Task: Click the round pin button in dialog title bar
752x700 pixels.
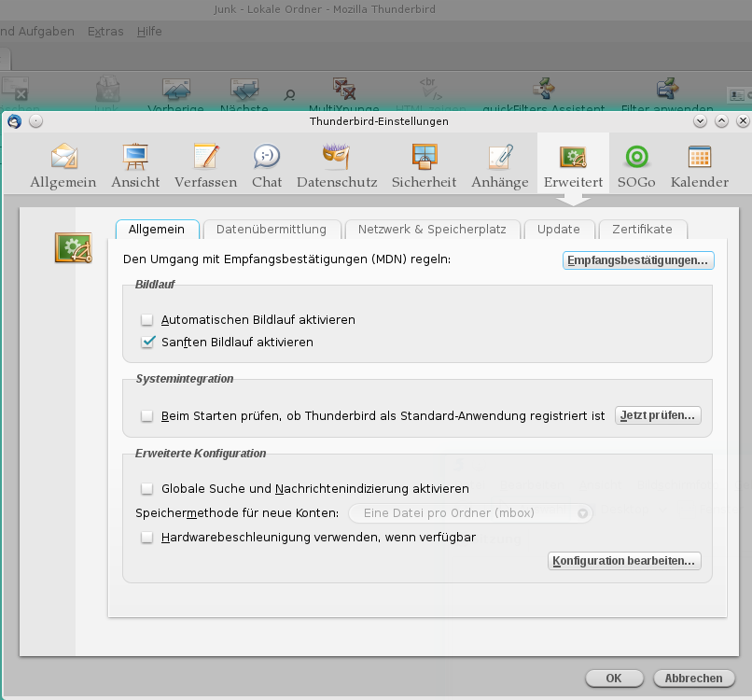Action: point(36,121)
